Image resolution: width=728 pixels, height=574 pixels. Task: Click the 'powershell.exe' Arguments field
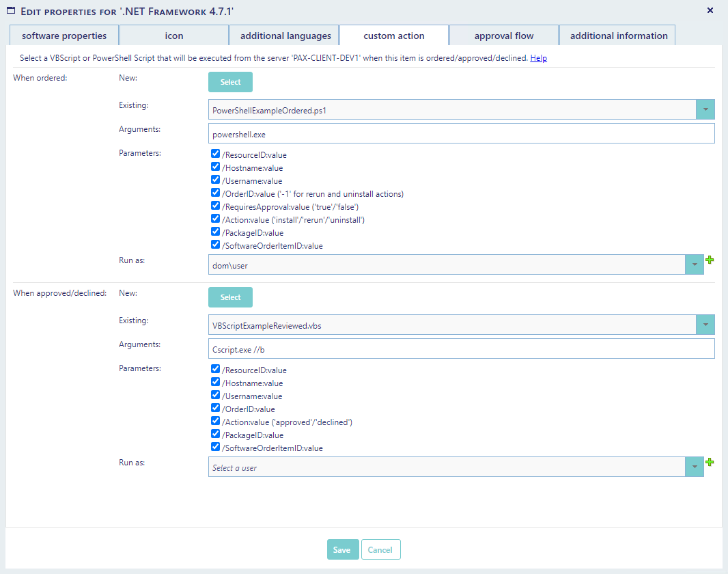tap(461, 134)
